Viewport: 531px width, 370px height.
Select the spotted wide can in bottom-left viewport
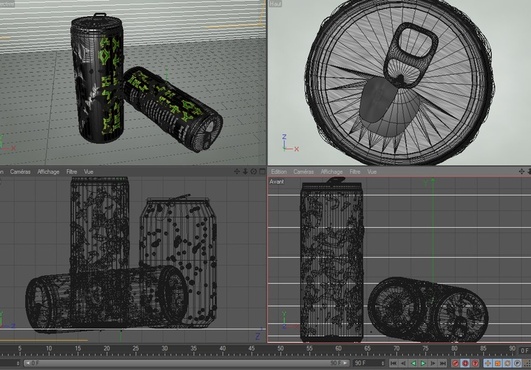pos(178,261)
